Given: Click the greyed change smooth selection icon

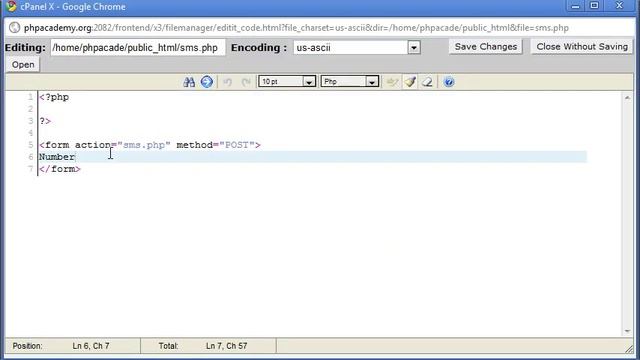Looking at the screenshot, I should pyautogui.click(x=392, y=82).
